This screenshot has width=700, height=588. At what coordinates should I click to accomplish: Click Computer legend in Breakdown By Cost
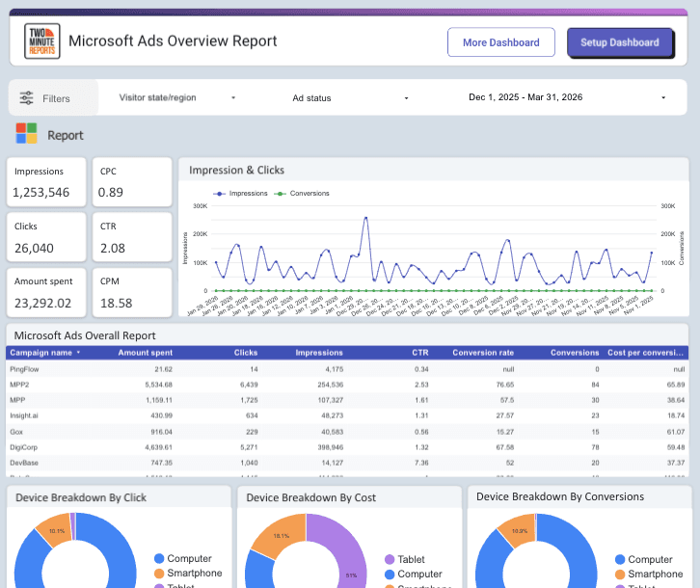414,575
